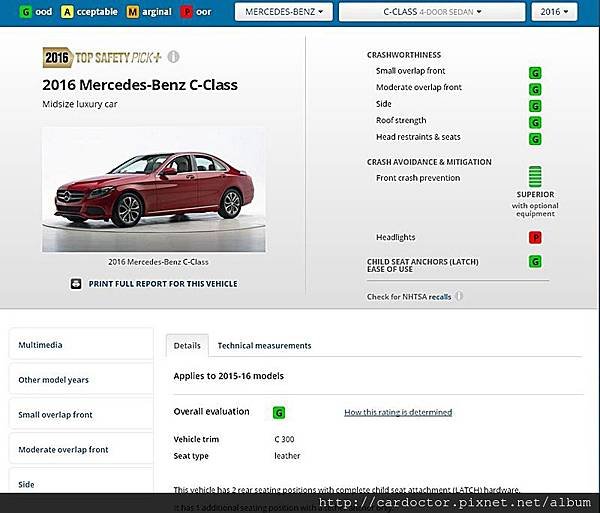Click the G rating for Side
The image size is (600, 513).
coord(535,106)
